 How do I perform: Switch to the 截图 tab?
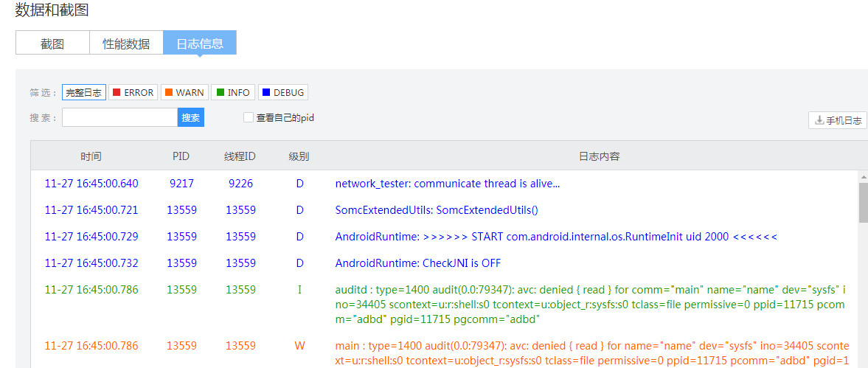(x=52, y=44)
